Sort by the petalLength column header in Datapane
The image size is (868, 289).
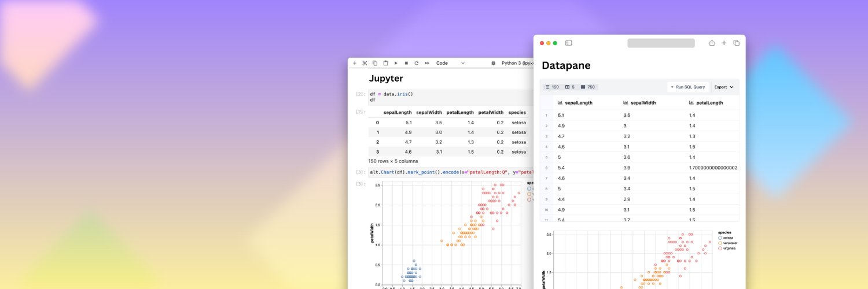(x=709, y=102)
